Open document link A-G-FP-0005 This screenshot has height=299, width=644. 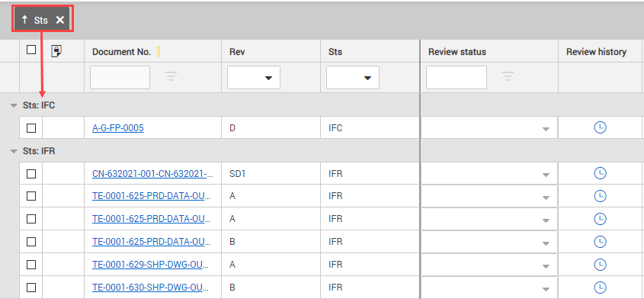(x=118, y=128)
